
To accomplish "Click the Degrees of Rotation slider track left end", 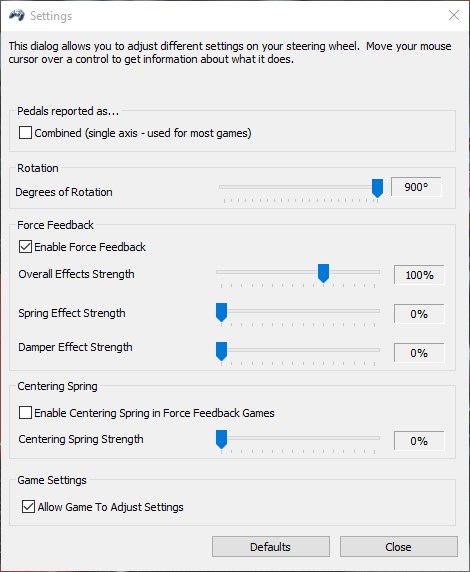I will 221,187.
